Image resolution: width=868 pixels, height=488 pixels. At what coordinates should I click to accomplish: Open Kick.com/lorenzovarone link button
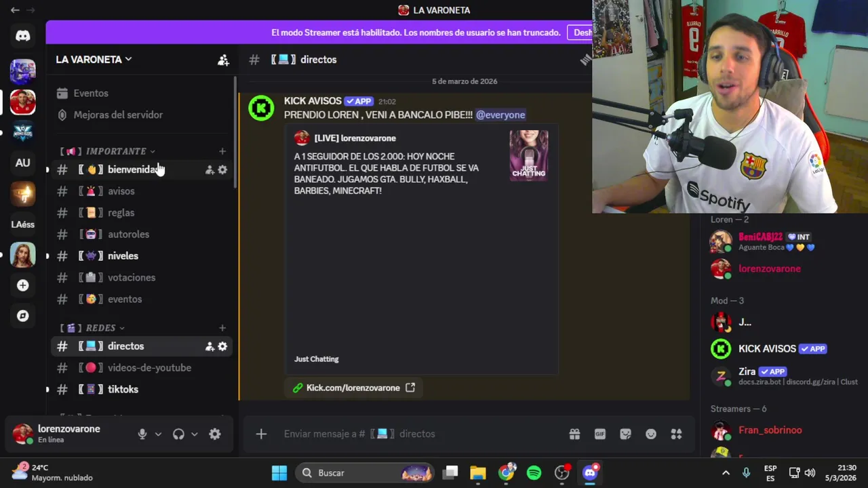pyautogui.click(x=353, y=388)
